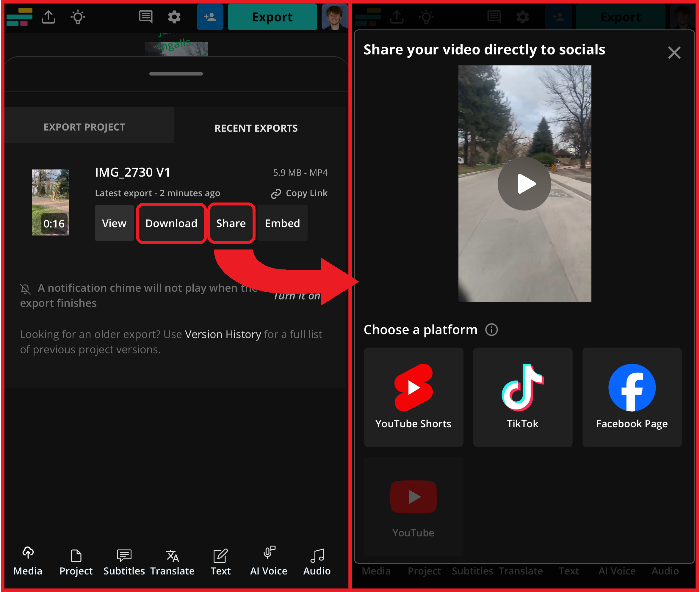Image resolution: width=700 pixels, height=592 pixels.
Task: Click the Copy Link text
Action: point(306,193)
